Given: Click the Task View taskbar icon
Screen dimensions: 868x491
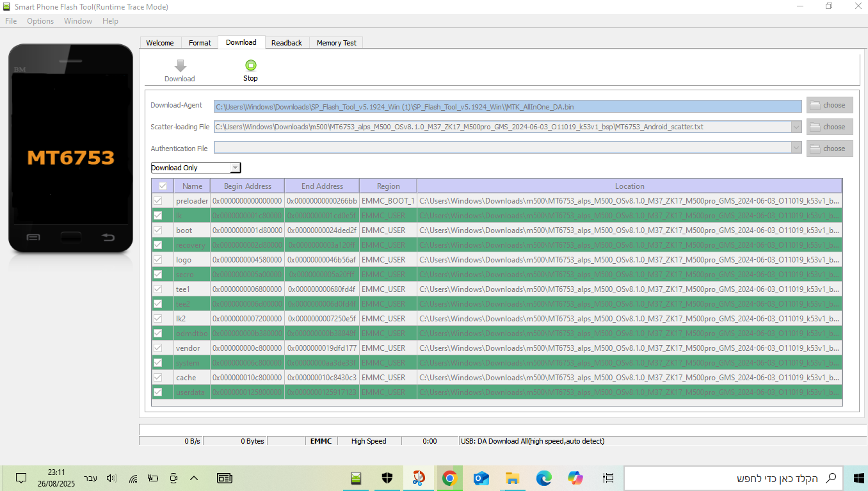Looking at the screenshot, I should [608, 478].
